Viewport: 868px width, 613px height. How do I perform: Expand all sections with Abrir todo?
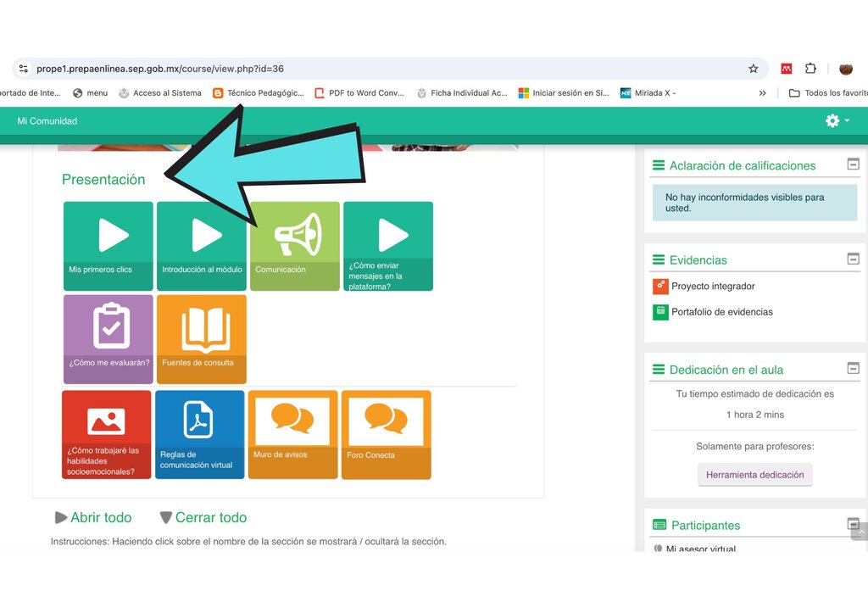tap(93, 517)
